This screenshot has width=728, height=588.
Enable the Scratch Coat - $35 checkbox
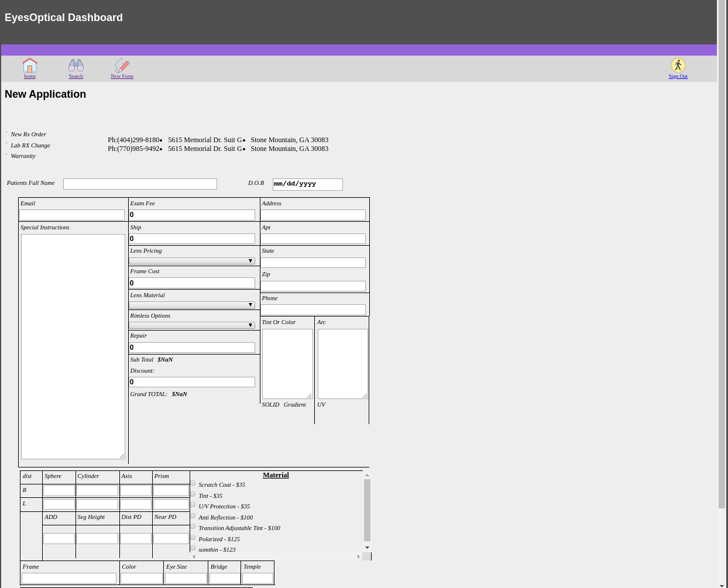(x=193, y=483)
